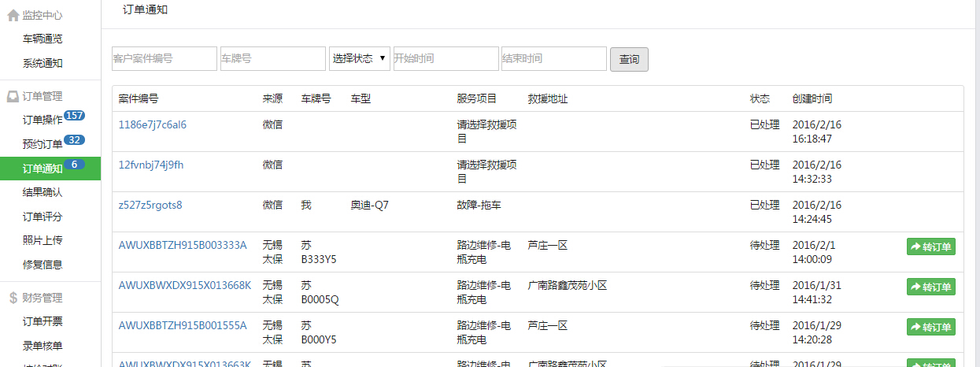Image resolution: width=980 pixels, height=367 pixels.
Task: Click the 32 badge on 预约订单
Action: tap(75, 140)
